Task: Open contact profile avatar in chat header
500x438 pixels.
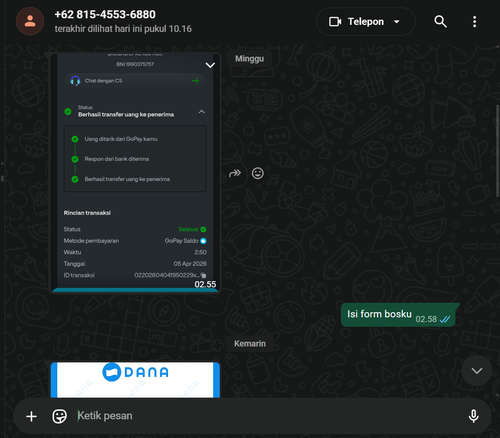Action: pyautogui.click(x=30, y=21)
